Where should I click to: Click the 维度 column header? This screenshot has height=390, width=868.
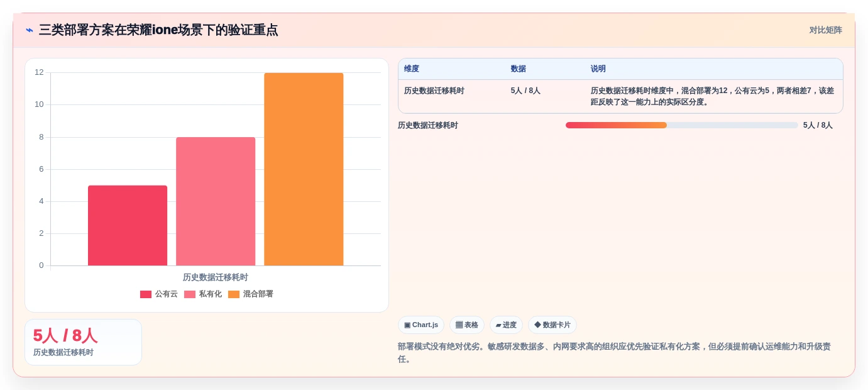412,69
